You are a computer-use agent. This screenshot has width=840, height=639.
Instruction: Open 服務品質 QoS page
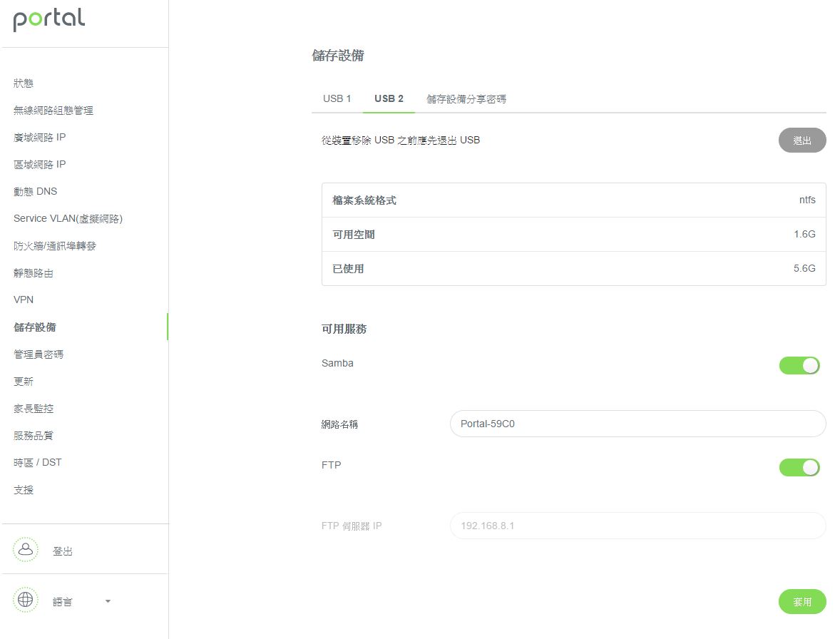(34, 436)
